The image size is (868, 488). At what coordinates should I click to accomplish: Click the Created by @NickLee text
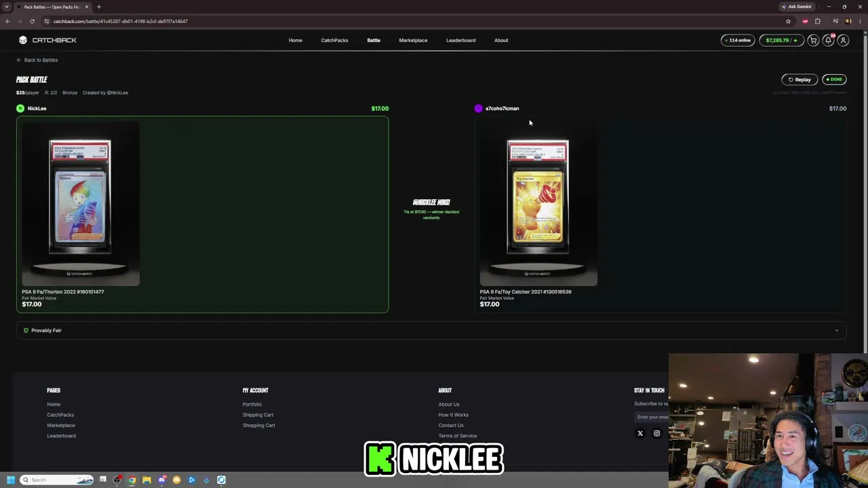105,92
